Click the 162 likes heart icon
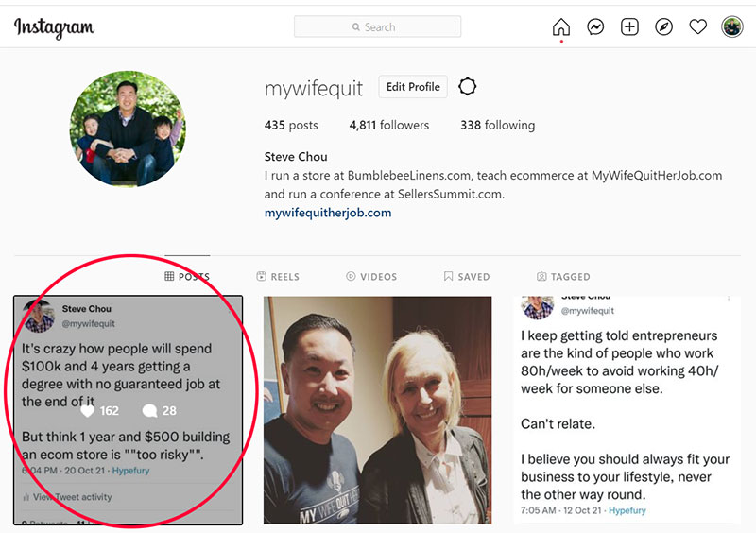This screenshot has height=533, width=756. (x=87, y=410)
